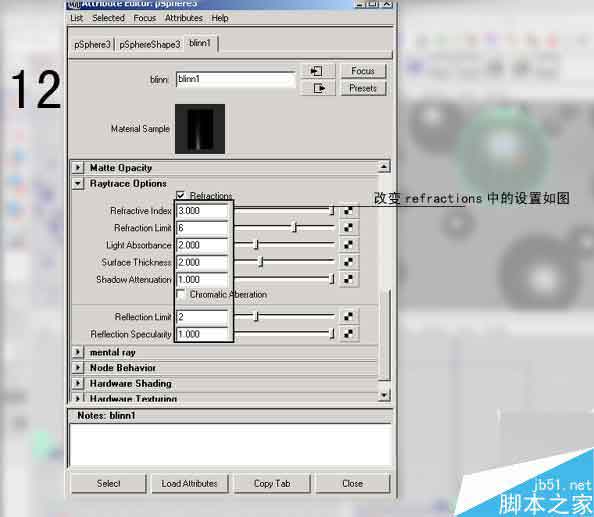Expand the Hardware Shading section
The height and width of the screenshot is (517, 594).
(x=78, y=383)
